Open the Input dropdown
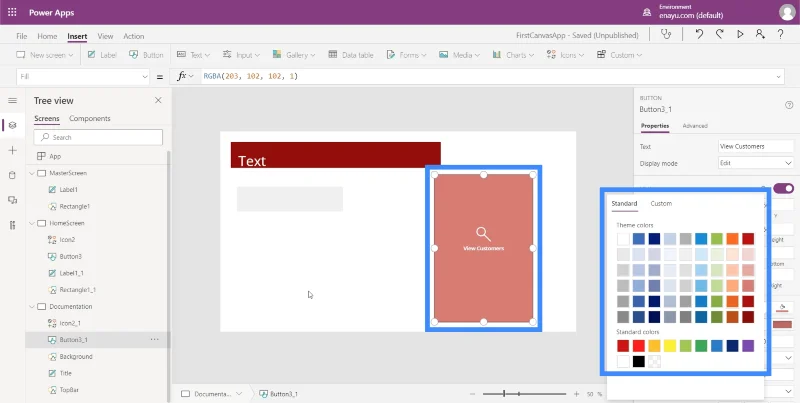 tap(241, 55)
